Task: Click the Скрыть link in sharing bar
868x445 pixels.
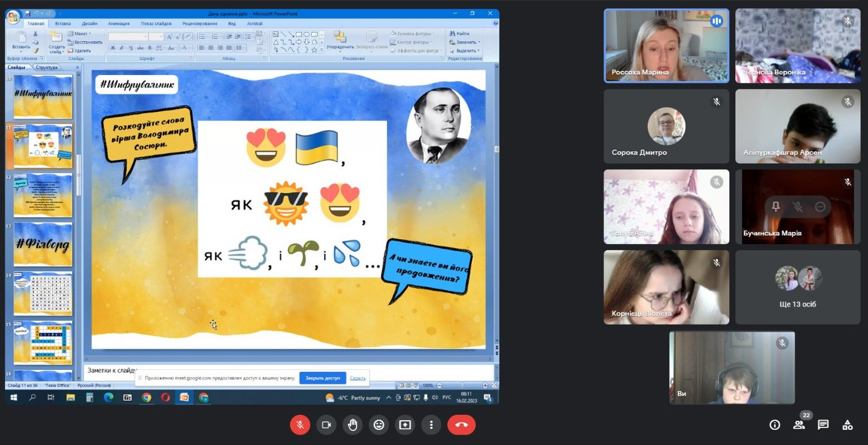Action: point(358,378)
